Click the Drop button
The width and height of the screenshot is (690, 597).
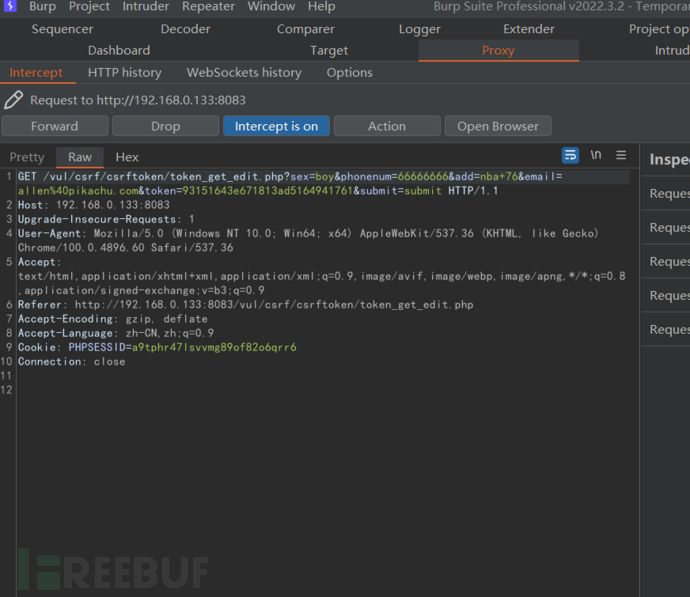[165, 126]
